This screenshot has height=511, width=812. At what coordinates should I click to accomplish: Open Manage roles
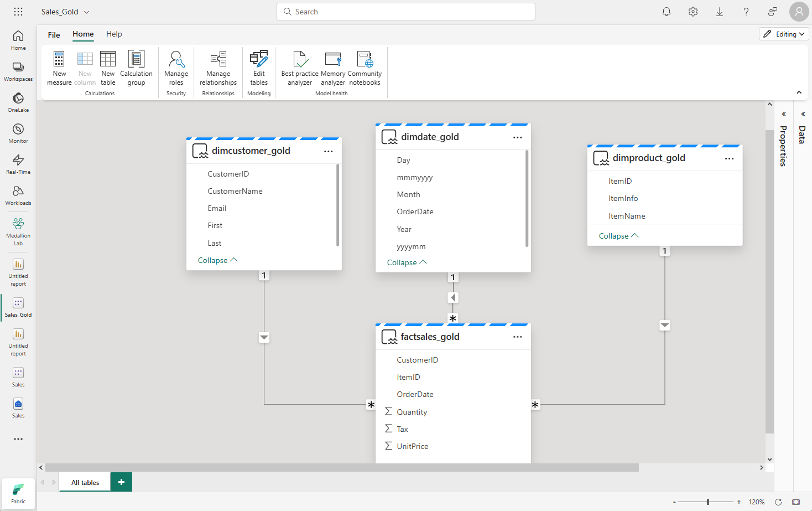pos(176,68)
